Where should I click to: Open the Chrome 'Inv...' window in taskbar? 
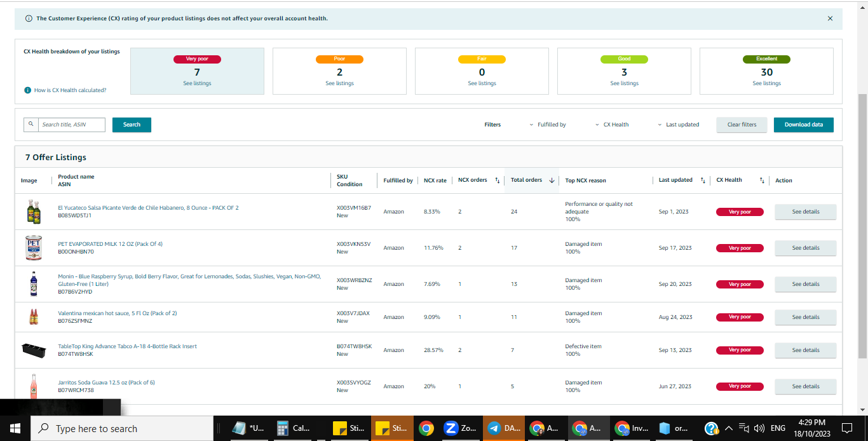pyautogui.click(x=631, y=428)
